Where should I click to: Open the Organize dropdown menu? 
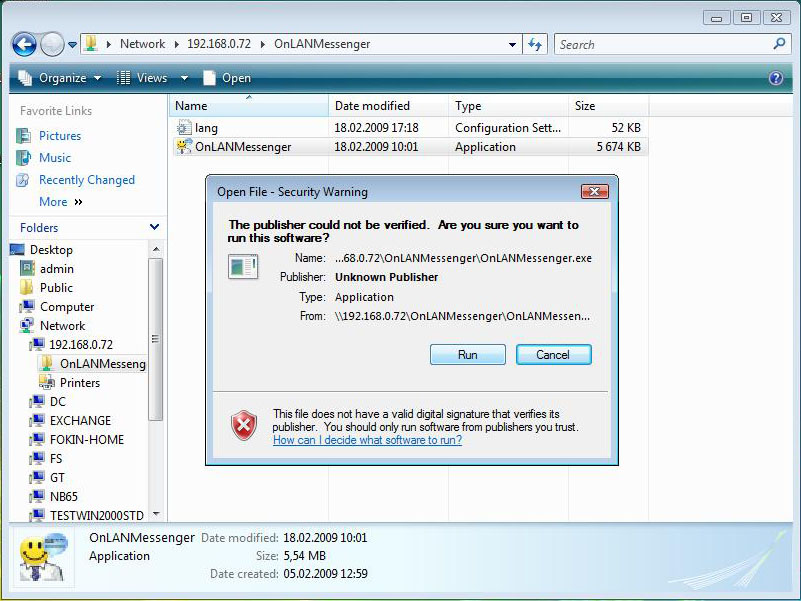[x=60, y=78]
